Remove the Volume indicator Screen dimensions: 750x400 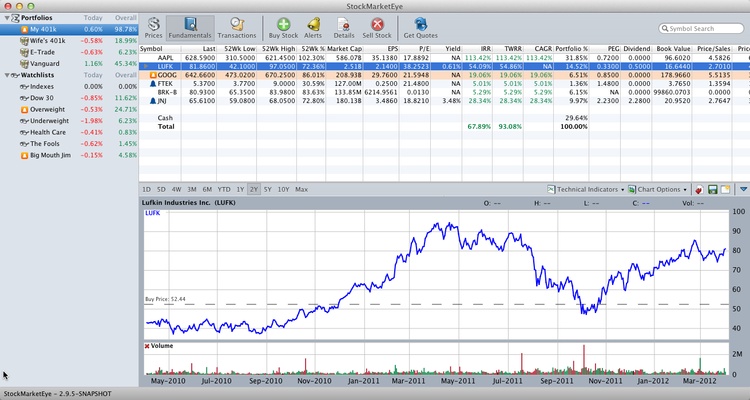tap(147, 346)
